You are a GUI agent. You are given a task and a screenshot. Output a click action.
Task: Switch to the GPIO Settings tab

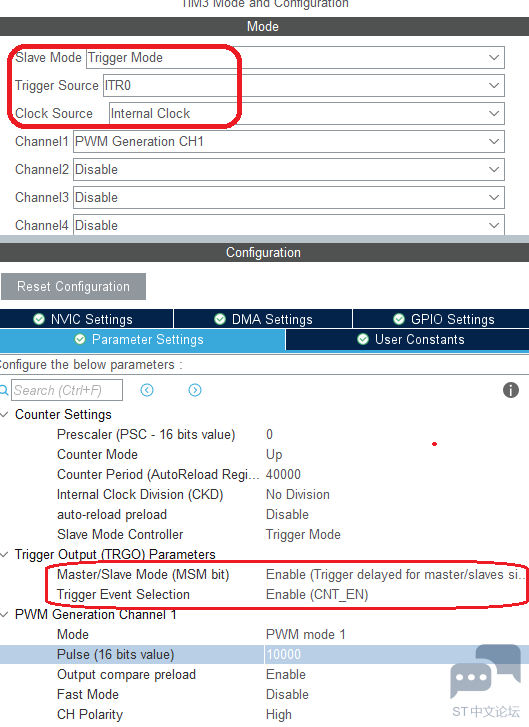coord(441,319)
